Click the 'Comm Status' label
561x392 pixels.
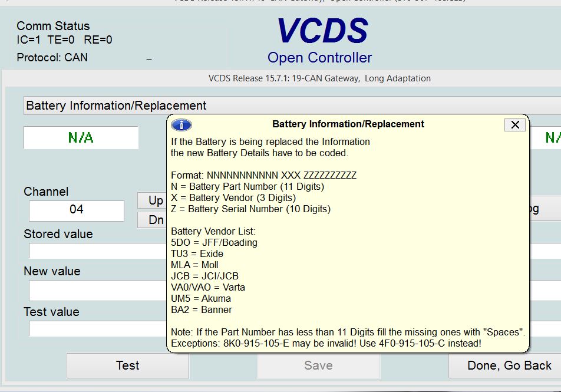click(x=53, y=26)
